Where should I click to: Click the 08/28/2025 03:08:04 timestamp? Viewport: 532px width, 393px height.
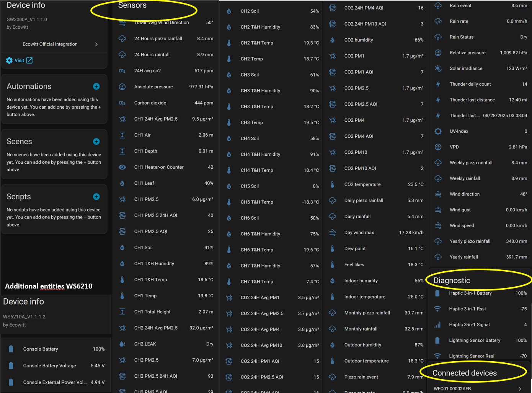505,116
